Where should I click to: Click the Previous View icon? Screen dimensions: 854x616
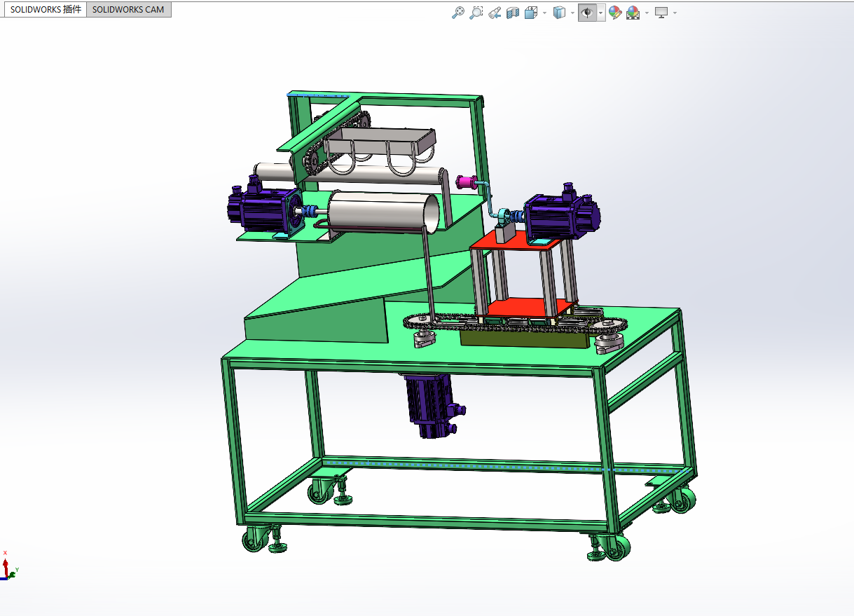(x=495, y=12)
